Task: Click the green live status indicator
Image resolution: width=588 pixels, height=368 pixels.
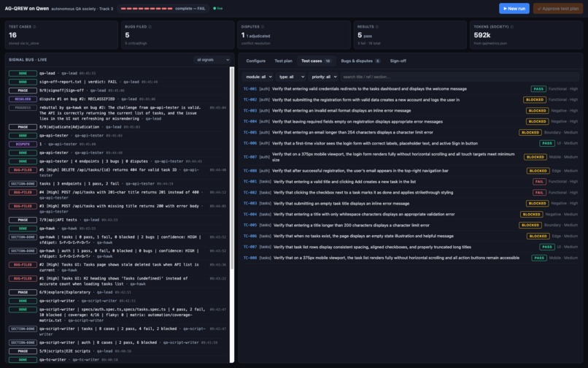Action: [218, 8]
